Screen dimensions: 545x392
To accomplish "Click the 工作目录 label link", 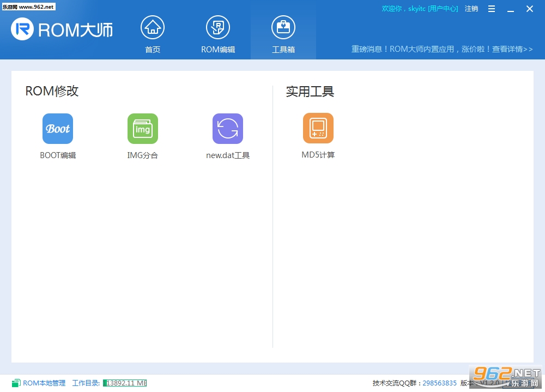I will [x=86, y=383].
